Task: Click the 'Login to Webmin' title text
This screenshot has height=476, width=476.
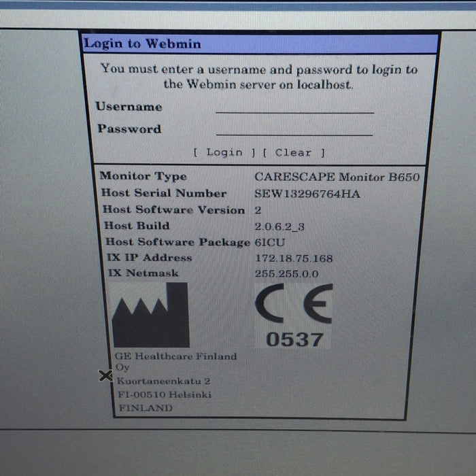Action: coord(142,44)
